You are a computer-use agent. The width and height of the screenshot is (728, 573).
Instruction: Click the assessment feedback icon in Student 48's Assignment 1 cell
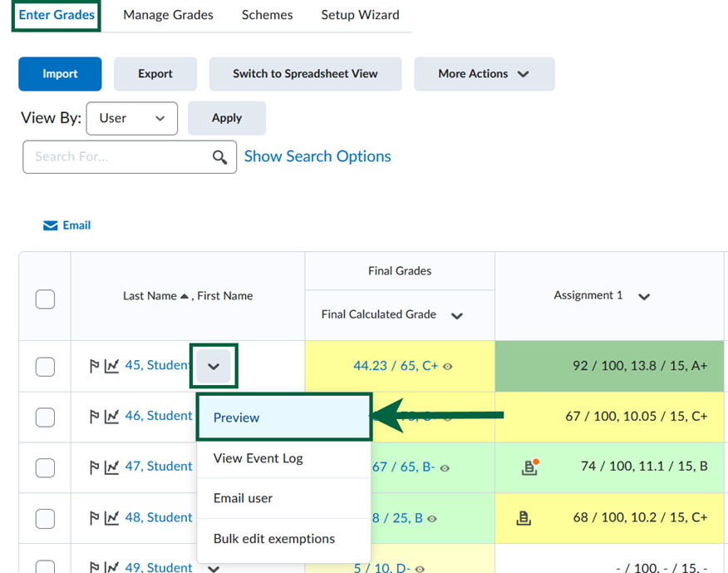(524, 517)
